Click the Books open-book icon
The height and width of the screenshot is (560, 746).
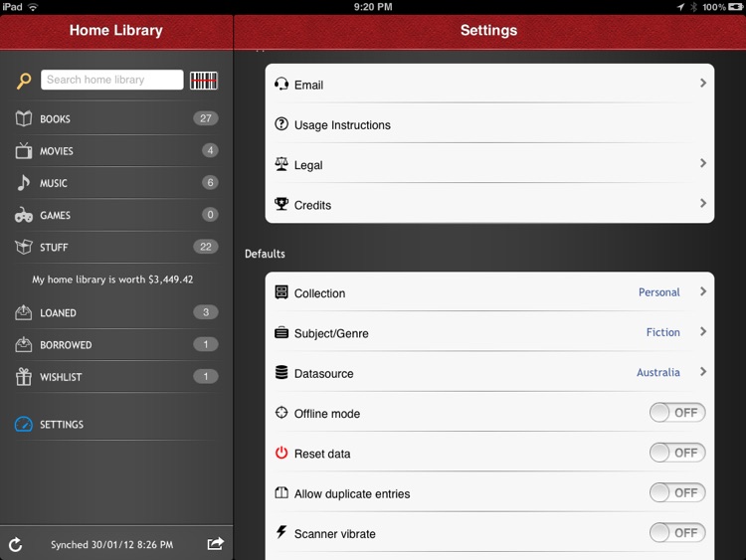point(23,118)
